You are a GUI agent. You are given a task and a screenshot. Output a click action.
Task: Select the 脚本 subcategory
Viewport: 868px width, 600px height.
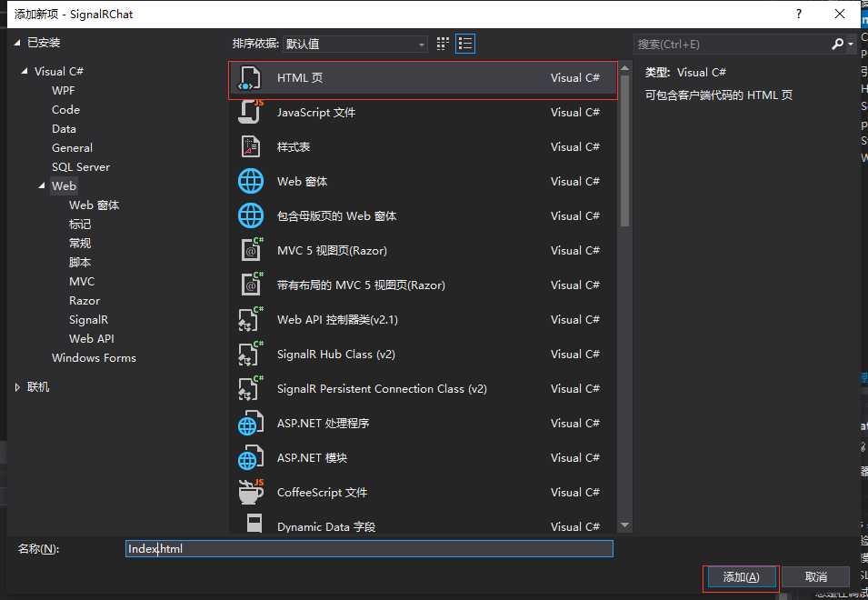tap(80, 263)
